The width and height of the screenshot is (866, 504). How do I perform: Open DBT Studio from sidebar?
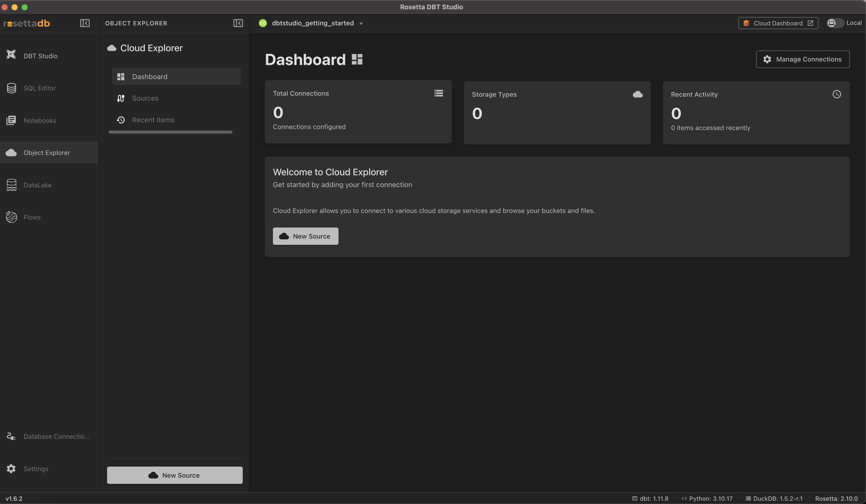tap(49, 55)
